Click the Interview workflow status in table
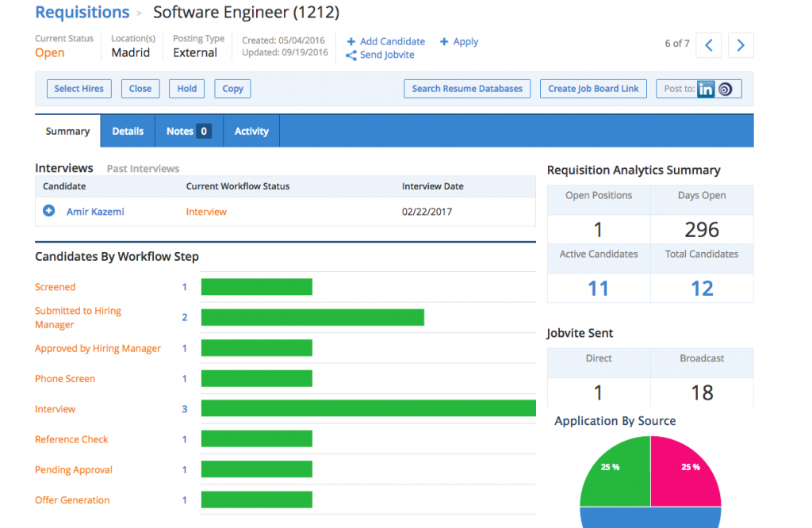This screenshot has height=528, width=812. coord(206,211)
